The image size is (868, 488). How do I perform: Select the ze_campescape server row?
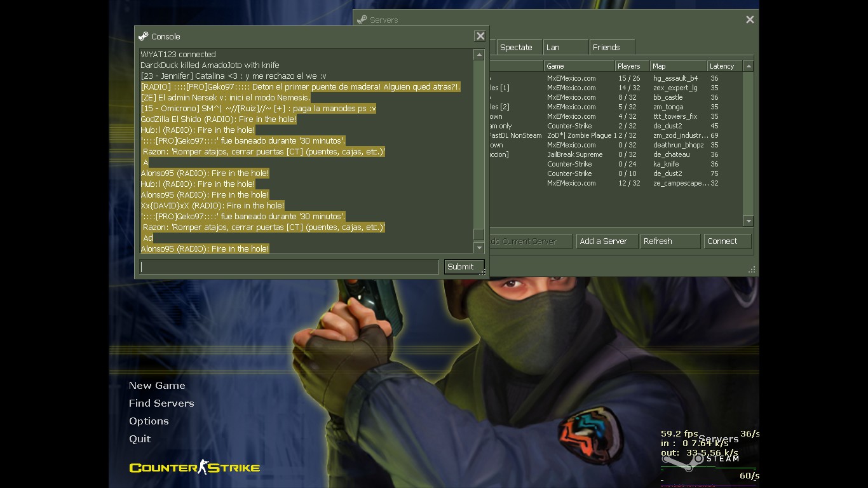[615, 183]
